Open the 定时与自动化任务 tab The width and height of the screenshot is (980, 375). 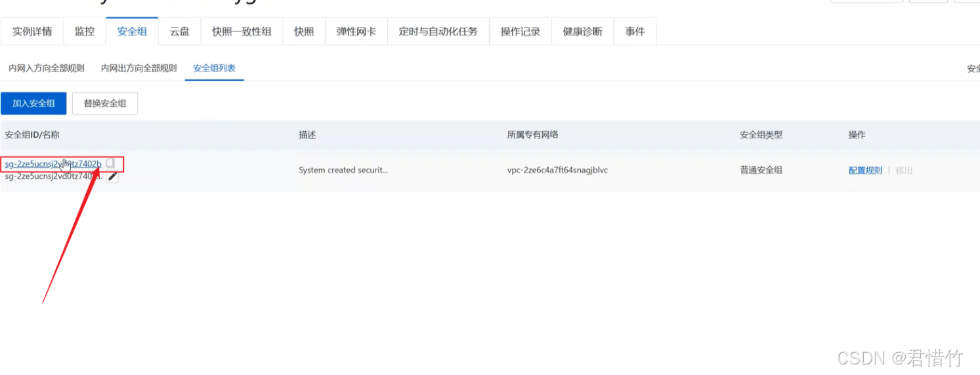point(438,31)
